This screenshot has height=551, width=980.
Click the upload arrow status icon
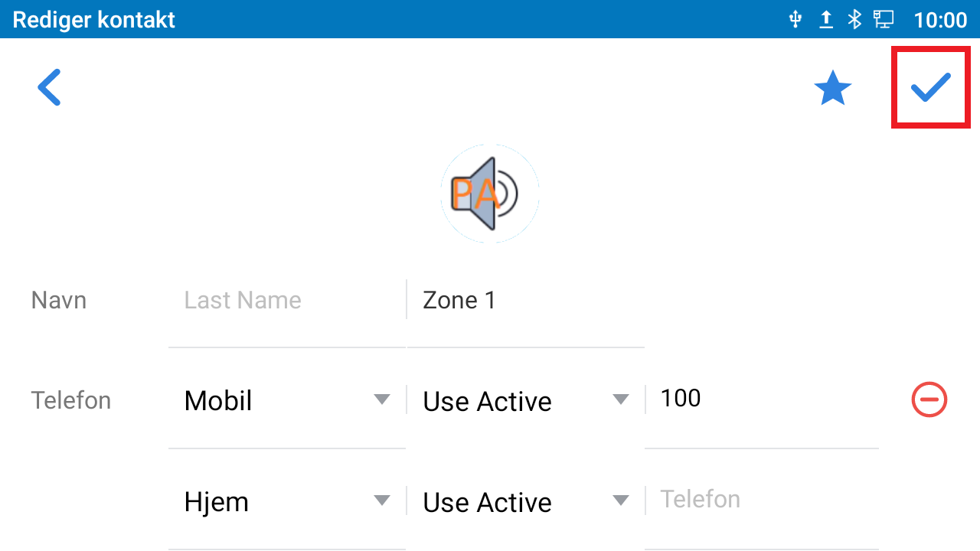tap(825, 19)
